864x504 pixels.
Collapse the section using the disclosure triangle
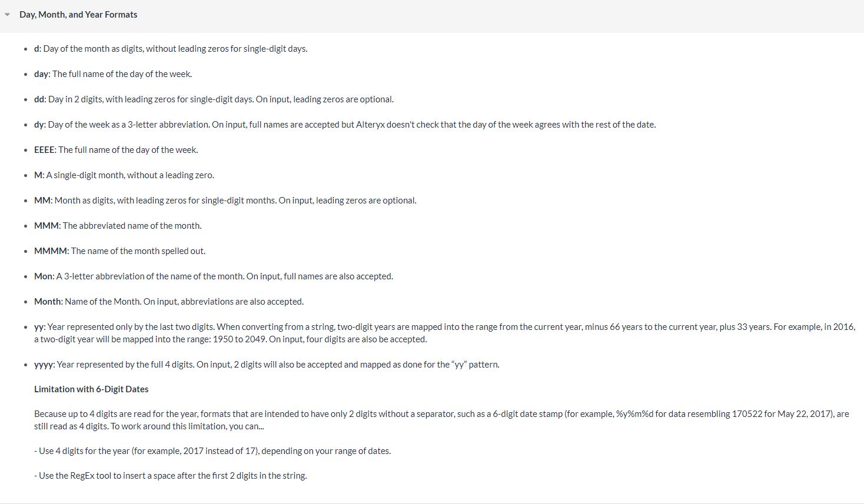point(7,15)
